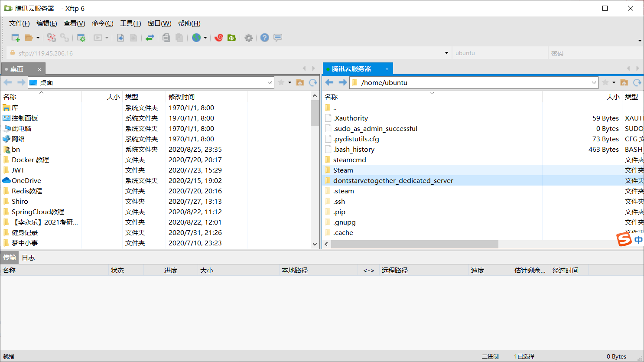The height and width of the screenshot is (362, 644).
Task: Click the Open session folder icon
Action: 29,38
